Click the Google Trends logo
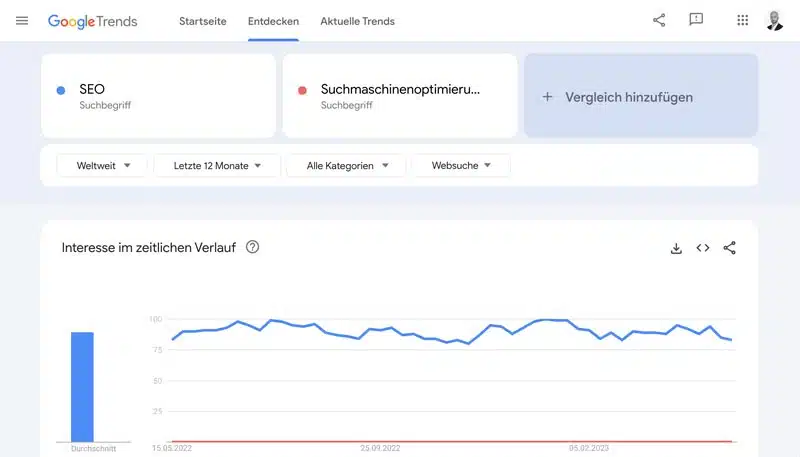This screenshot has height=457, width=800. [x=93, y=21]
